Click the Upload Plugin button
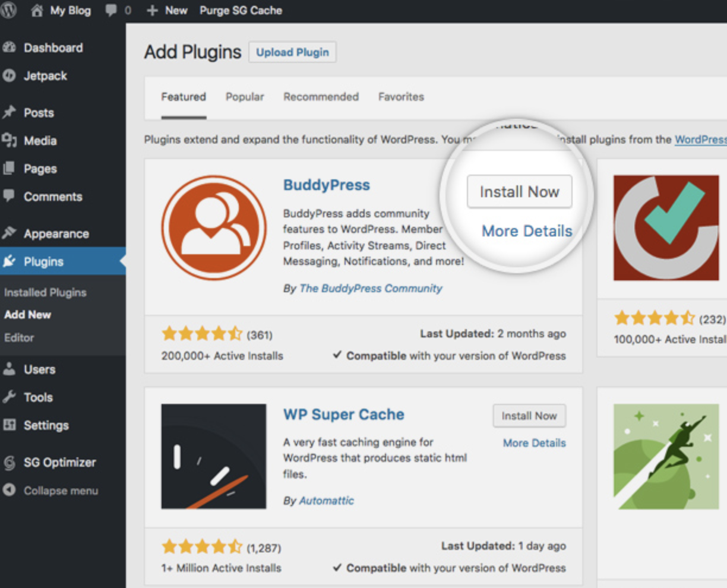This screenshot has width=727, height=588. tap(292, 52)
